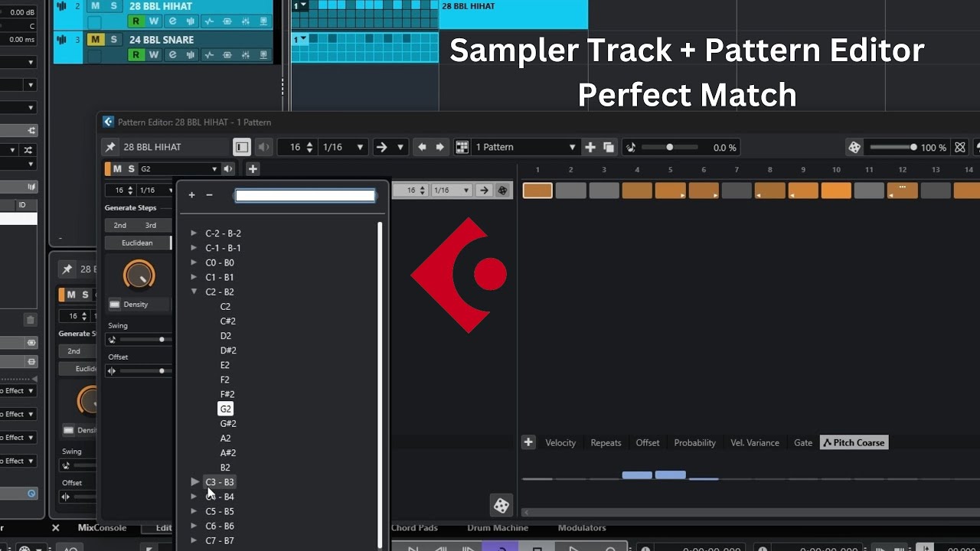Click the dice icon below Cubase logo
Screen dimensions: 980x551
pyautogui.click(x=501, y=505)
